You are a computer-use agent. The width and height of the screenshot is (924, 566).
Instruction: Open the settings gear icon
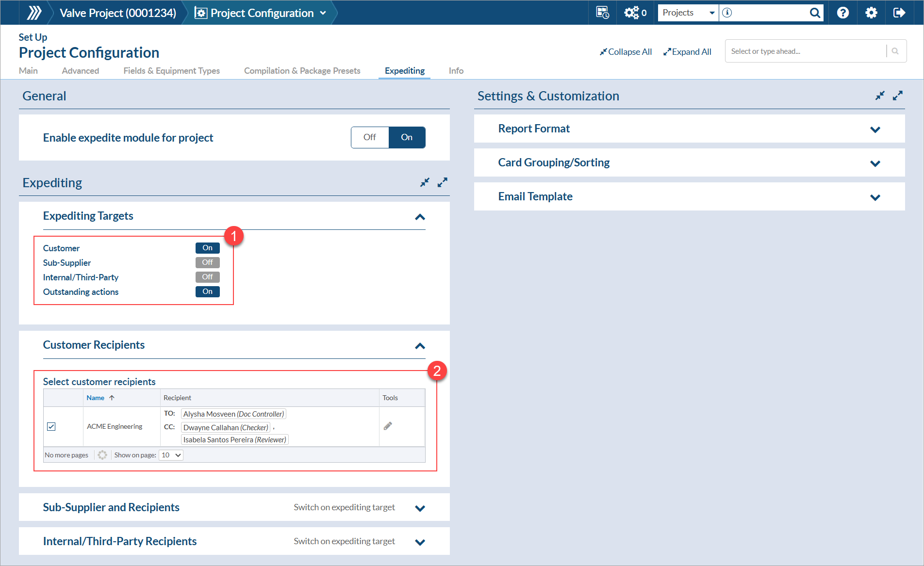pyautogui.click(x=871, y=13)
